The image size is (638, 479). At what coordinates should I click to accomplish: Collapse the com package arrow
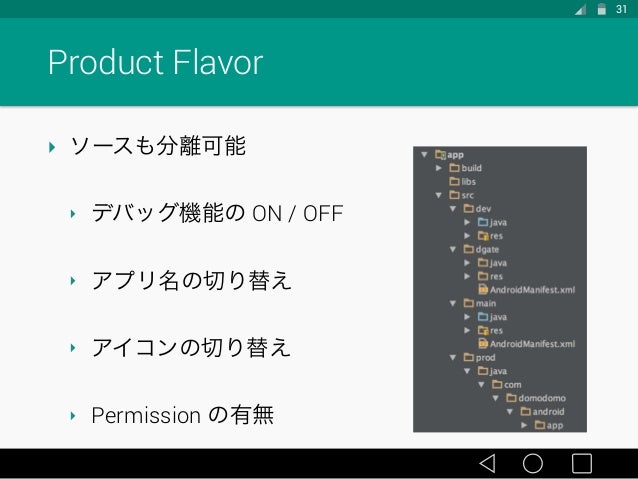482,385
